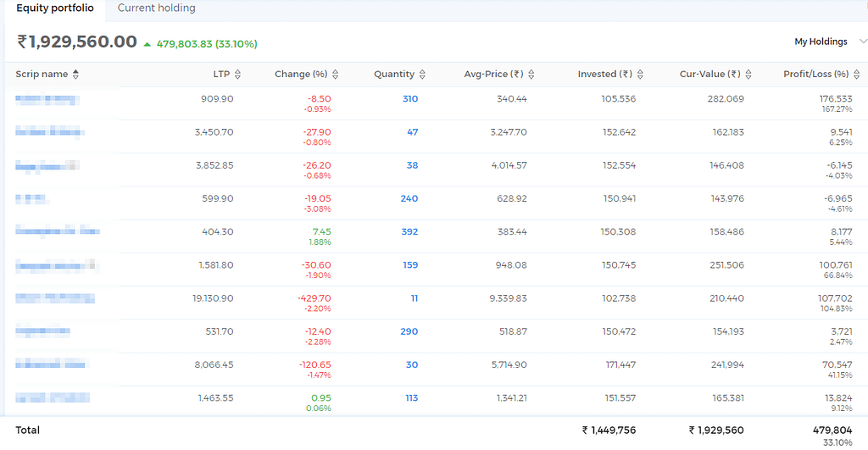
Task: Sort by Cur-Value column icon
Action: pyautogui.click(x=748, y=75)
